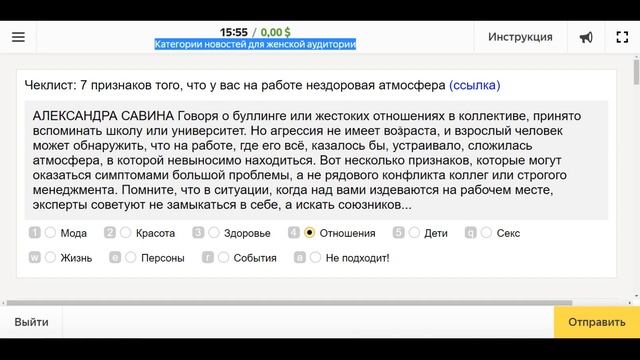
Task: Choose the Не подходит! option
Action: pyautogui.click(x=316, y=258)
